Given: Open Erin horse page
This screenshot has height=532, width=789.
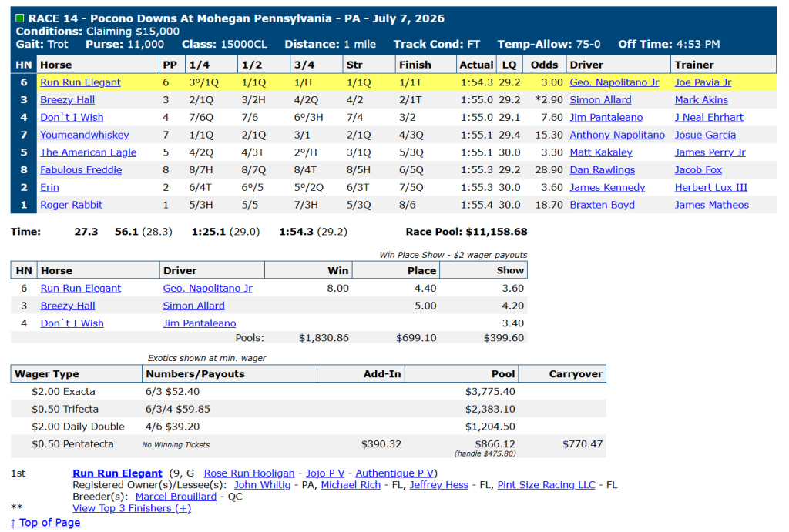Looking at the screenshot, I should coord(49,188).
